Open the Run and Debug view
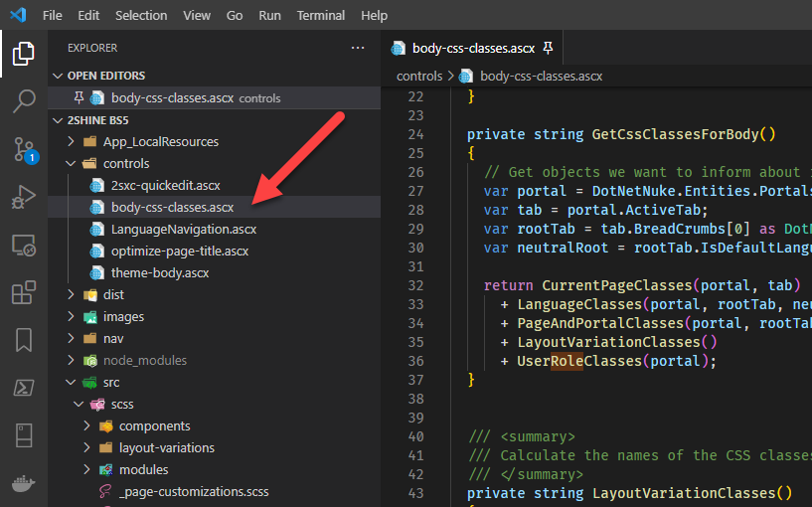The height and width of the screenshot is (507, 812). point(24,197)
